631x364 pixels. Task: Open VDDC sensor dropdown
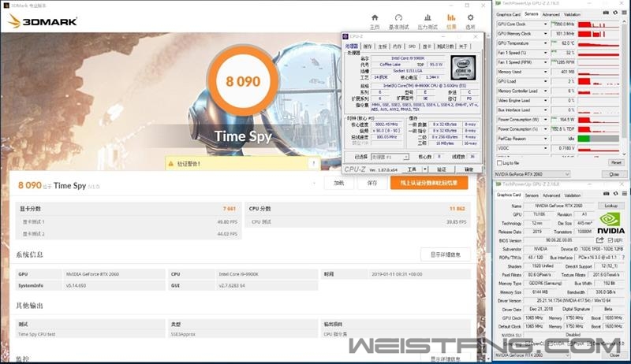[546, 148]
